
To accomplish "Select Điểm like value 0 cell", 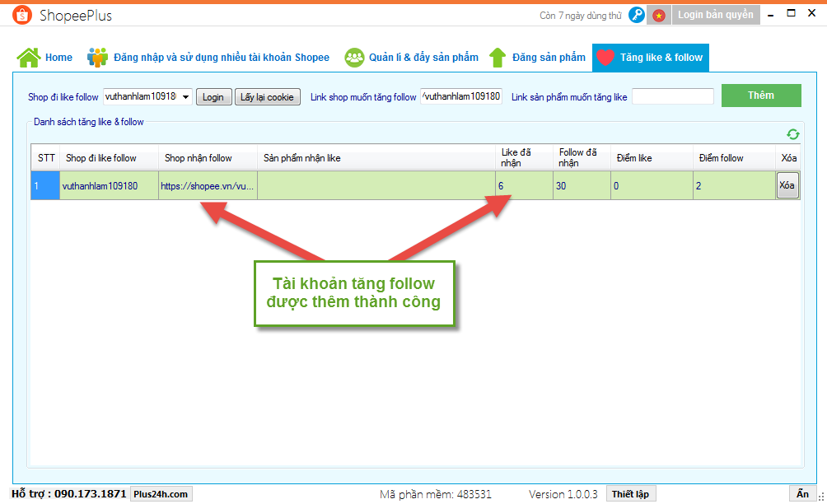I will [652, 185].
